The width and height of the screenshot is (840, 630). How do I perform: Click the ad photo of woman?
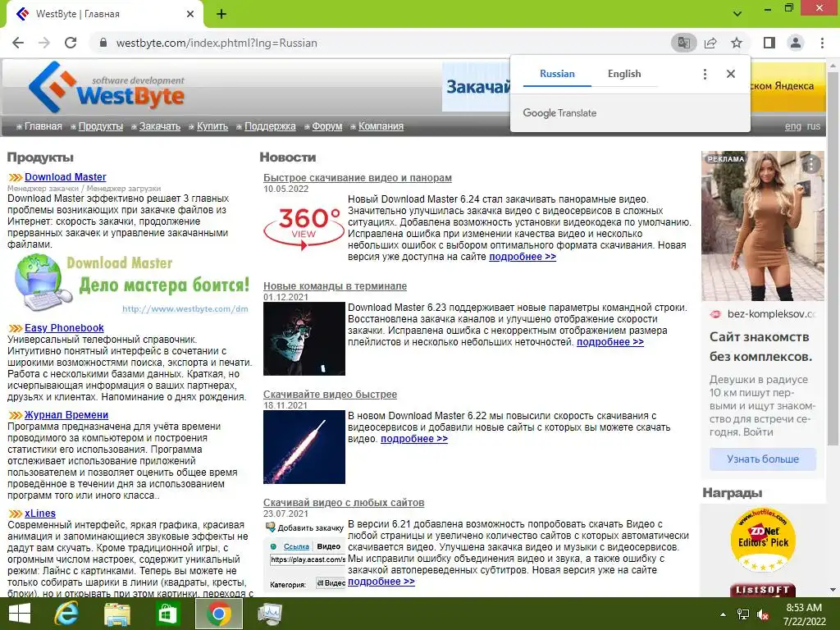762,226
